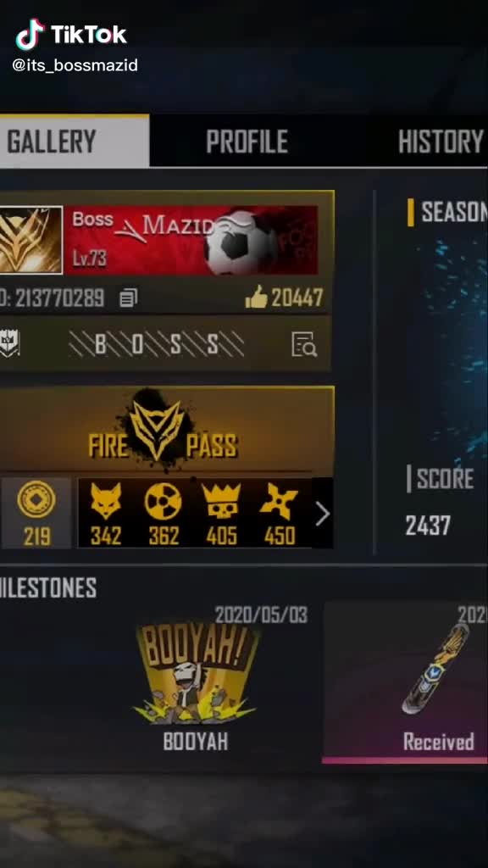Viewport: 488px width, 868px height.
Task: Tap the player avatar thumbnail
Action: [31, 240]
